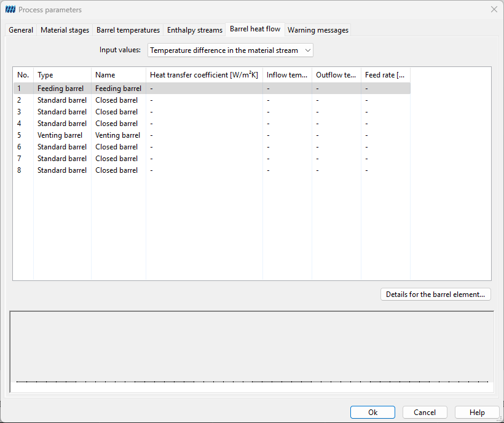Viewport: 504px width, 423px height.
Task: Sort by Heat transfer coefficient column header
Action: [x=204, y=75]
